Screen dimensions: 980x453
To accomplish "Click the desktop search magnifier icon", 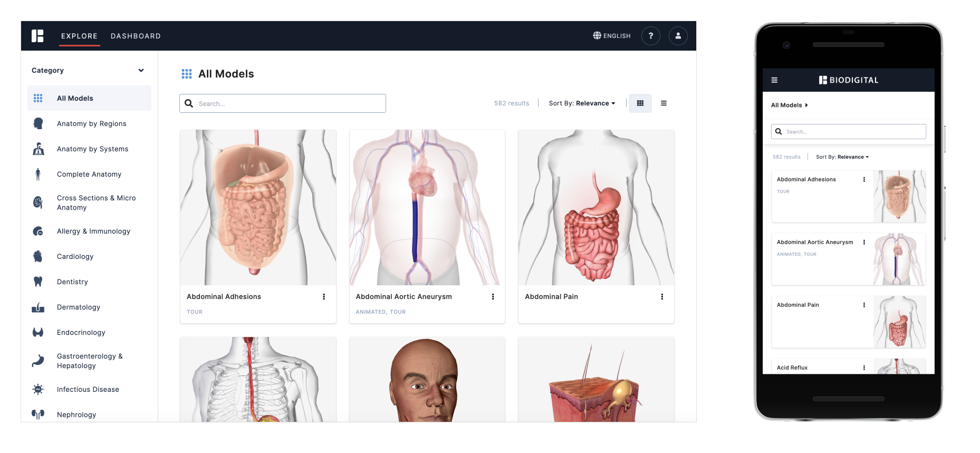I will point(189,103).
